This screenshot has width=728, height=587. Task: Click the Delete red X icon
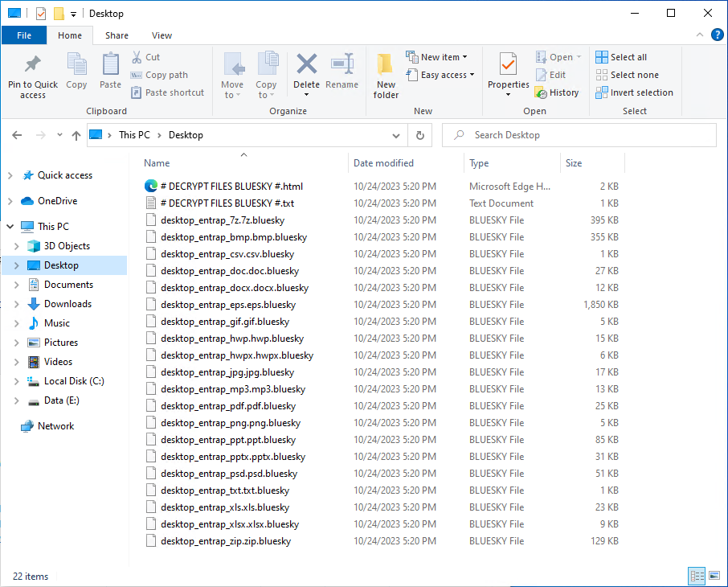point(306,64)
